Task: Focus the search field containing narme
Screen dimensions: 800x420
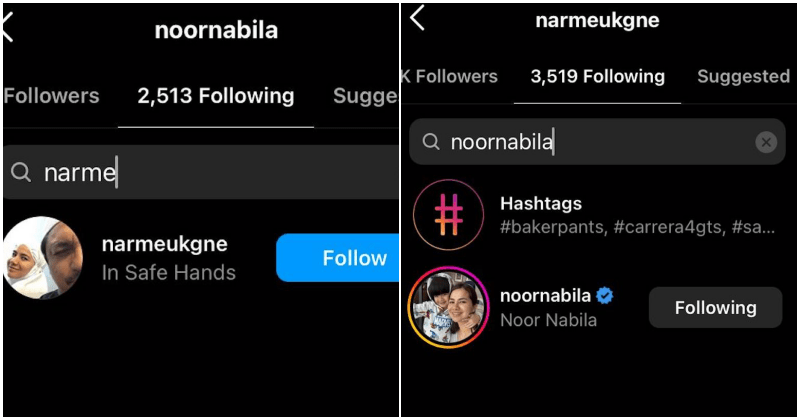Action: (x=201, y=172)
